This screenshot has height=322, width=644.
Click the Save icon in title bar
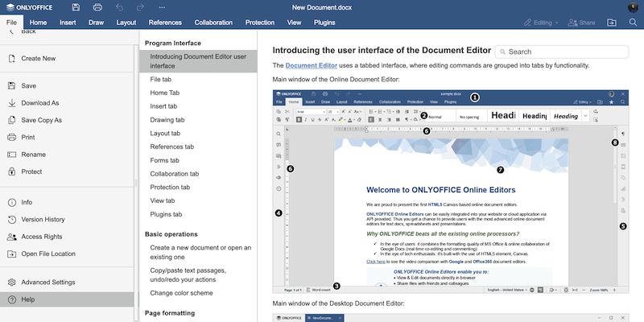pos(75,7)
